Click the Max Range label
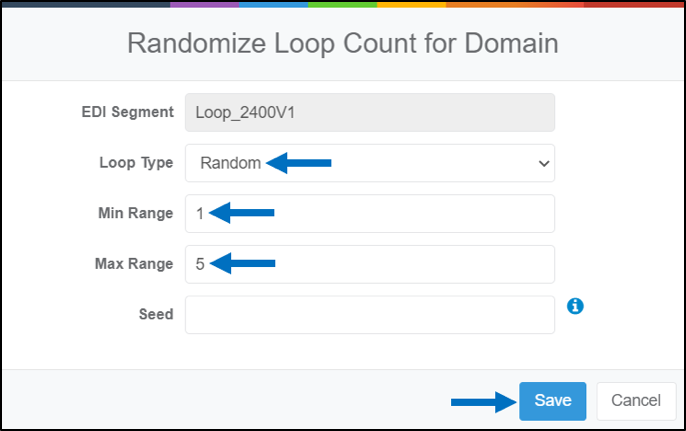This screenshot has width=686, height=431. click(134, 264)
